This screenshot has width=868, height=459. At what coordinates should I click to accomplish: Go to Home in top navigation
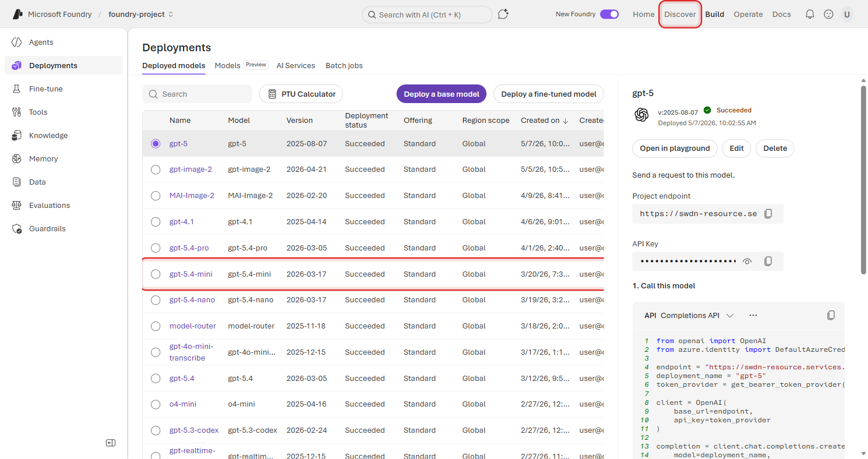644,14
